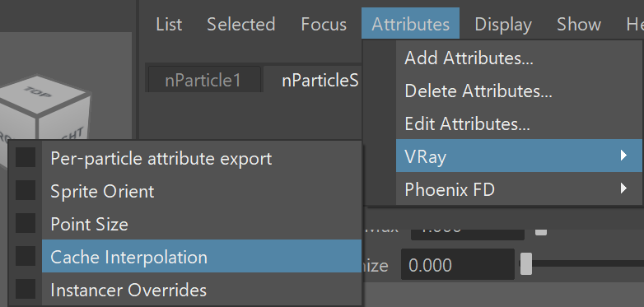Switch to the nParticle1 tab
The height and width of the screenshot is (307, 644).
203,80
